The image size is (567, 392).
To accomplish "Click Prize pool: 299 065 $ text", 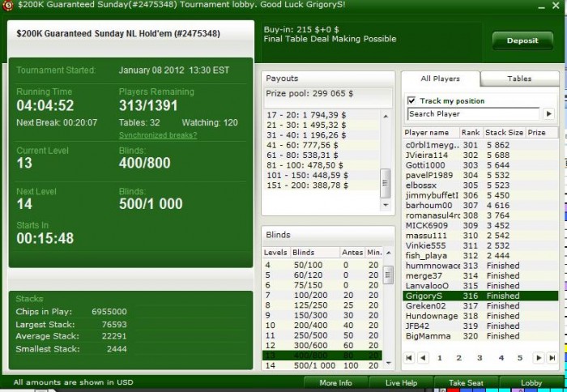I will click(309, 94).
